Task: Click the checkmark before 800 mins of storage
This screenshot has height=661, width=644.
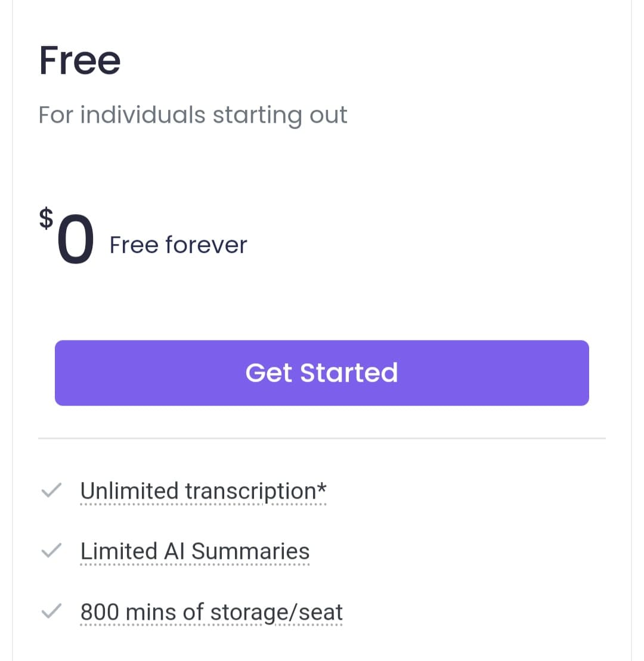Action: pos(52,611)
